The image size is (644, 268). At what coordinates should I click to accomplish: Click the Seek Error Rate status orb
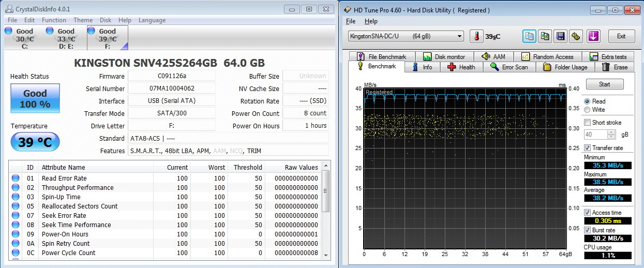(x=16, y=216)
